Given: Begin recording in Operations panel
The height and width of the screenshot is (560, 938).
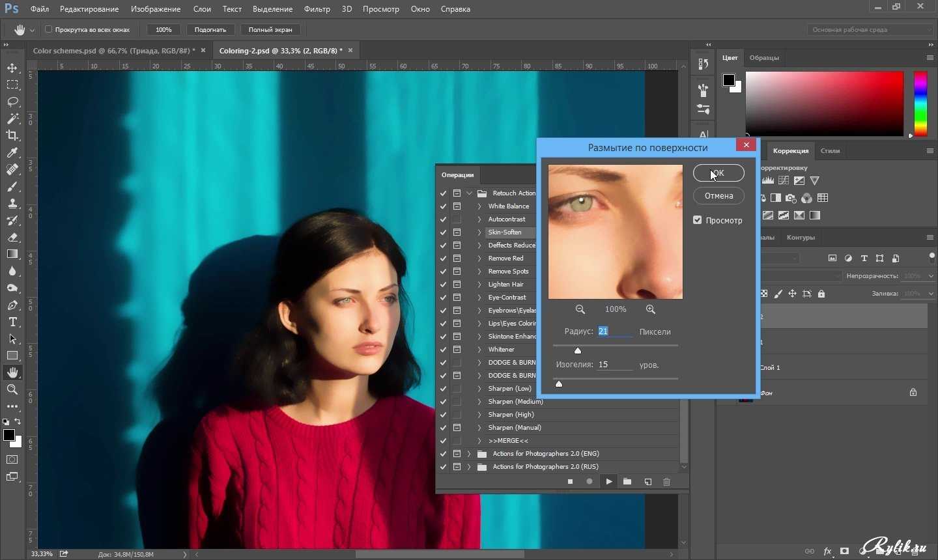Looking at the screenshot, I should click(590, 482).
